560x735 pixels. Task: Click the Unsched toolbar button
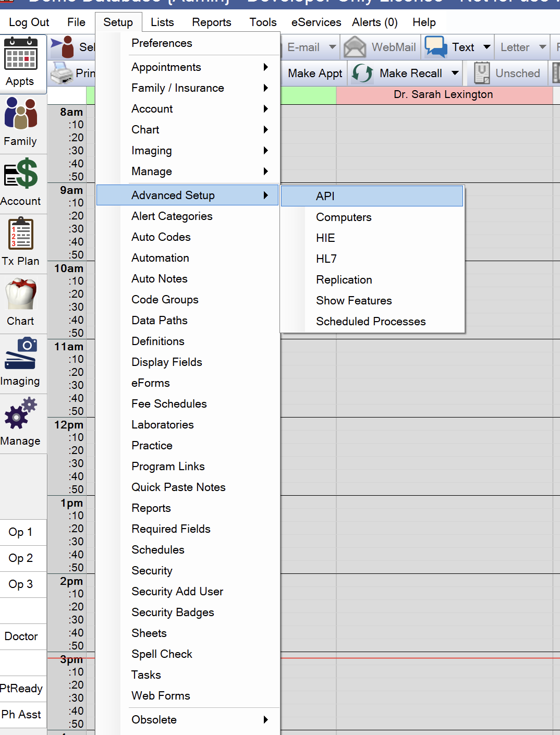(x=508, y=73)
